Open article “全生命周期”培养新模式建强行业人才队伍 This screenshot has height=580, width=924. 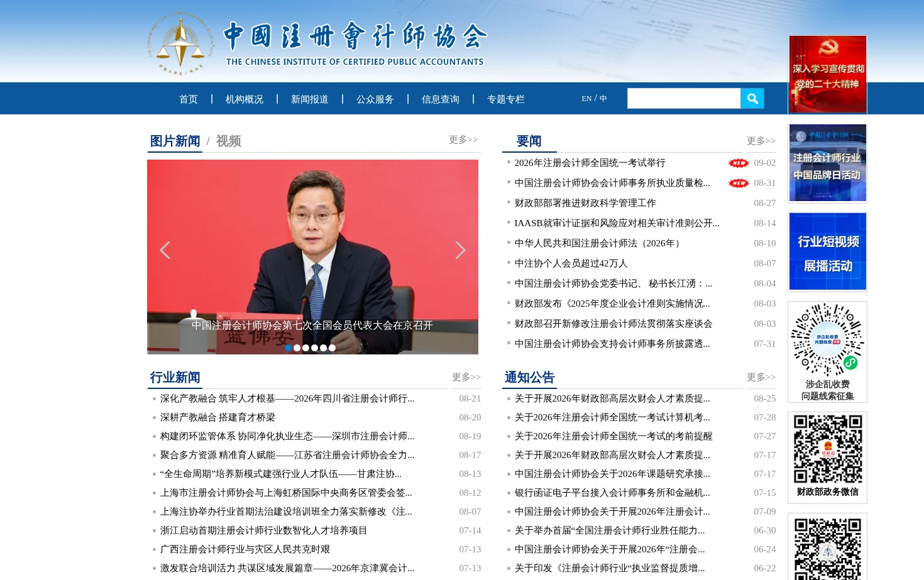pyautogui.click(x=280, y=474)
